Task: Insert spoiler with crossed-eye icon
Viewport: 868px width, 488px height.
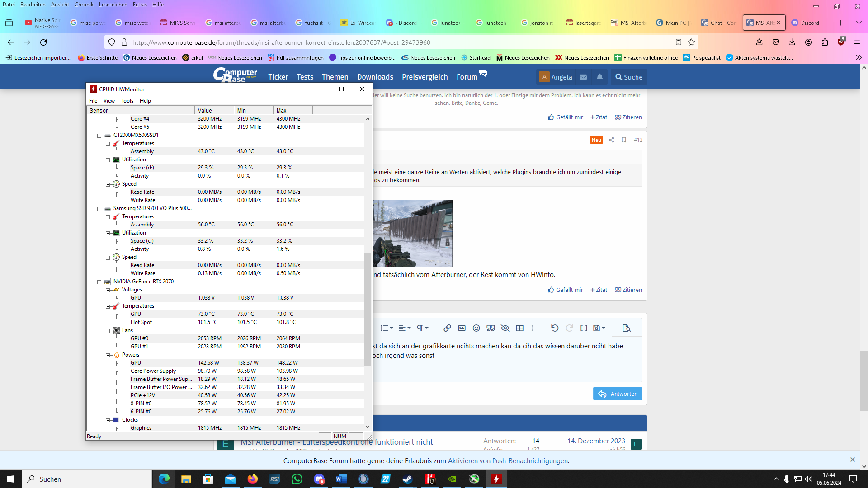Action: tap(505, 328)
